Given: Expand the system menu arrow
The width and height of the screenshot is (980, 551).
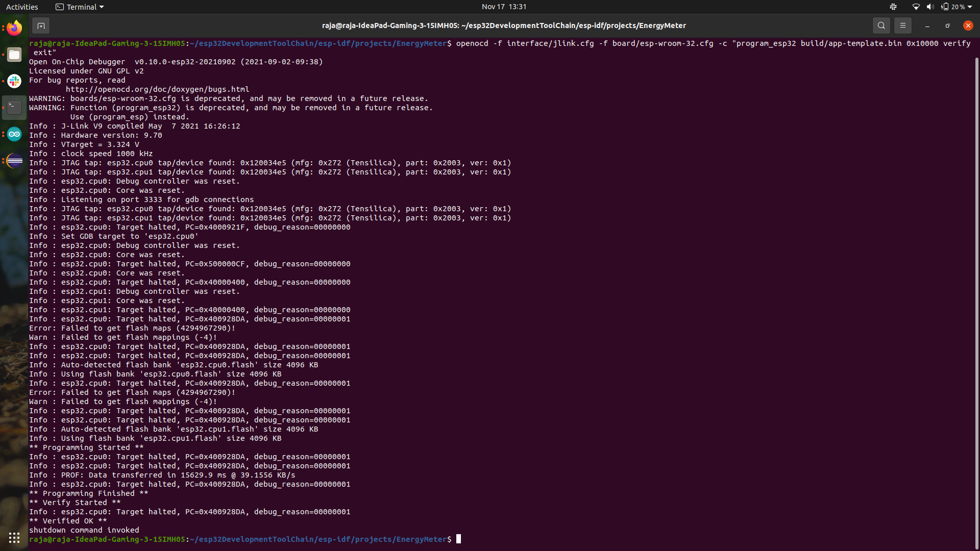Looking at the screenshot, I should pyautogui.click(x=970, y=7).
